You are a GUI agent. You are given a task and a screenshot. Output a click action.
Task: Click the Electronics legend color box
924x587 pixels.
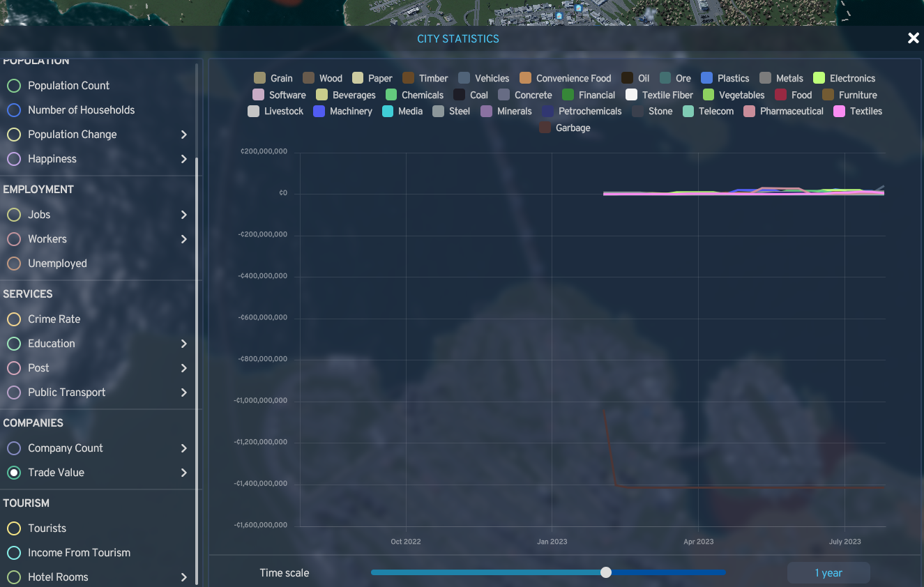(819, 78)
